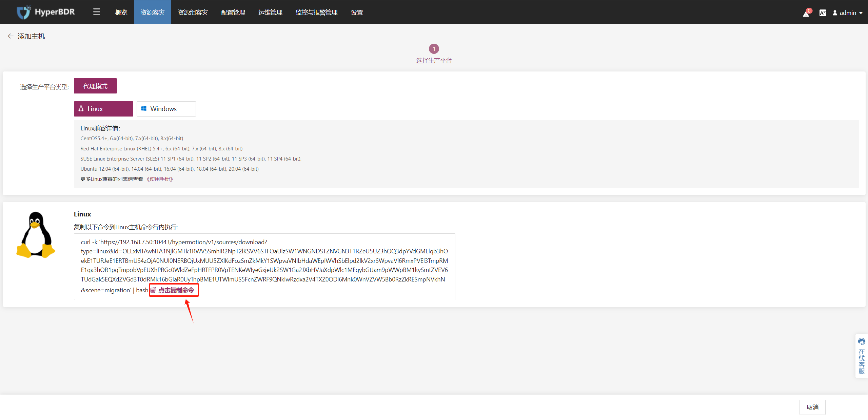Click the Tux penguin image

[35, 235]
